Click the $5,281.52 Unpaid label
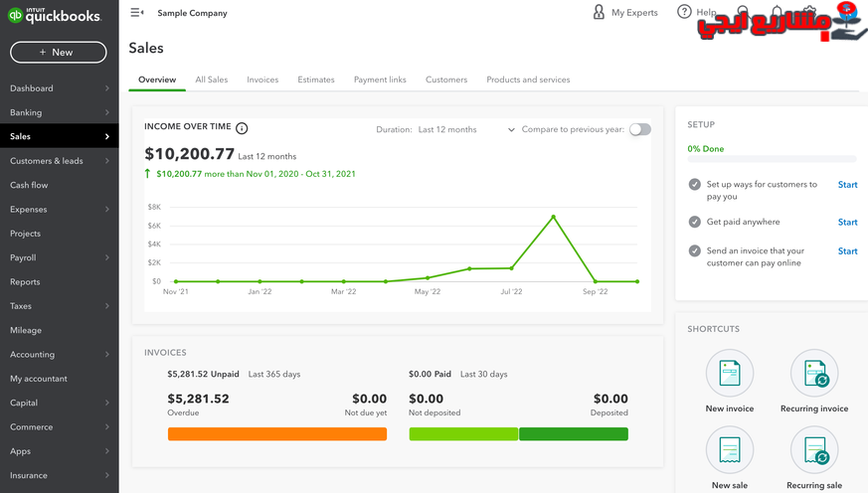868x493 pixels. (203, 374)
